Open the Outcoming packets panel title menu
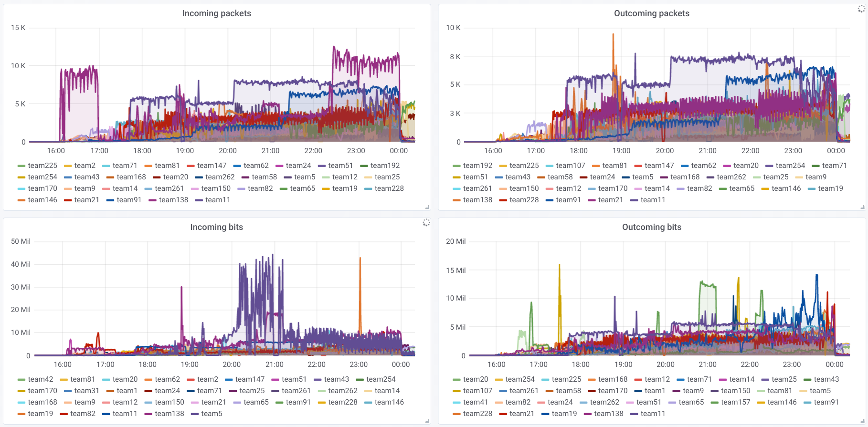 pyautogui.click(x=651, y=13)
